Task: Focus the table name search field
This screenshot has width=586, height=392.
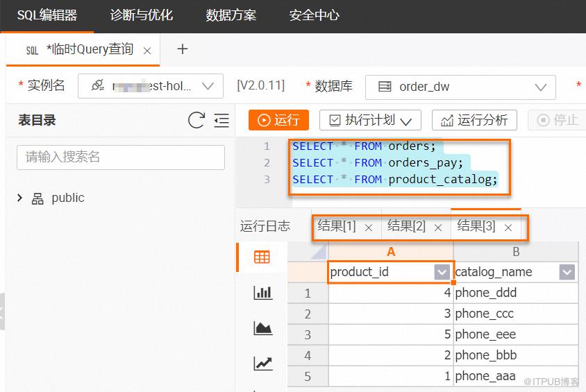Action: tap(121, 157)
